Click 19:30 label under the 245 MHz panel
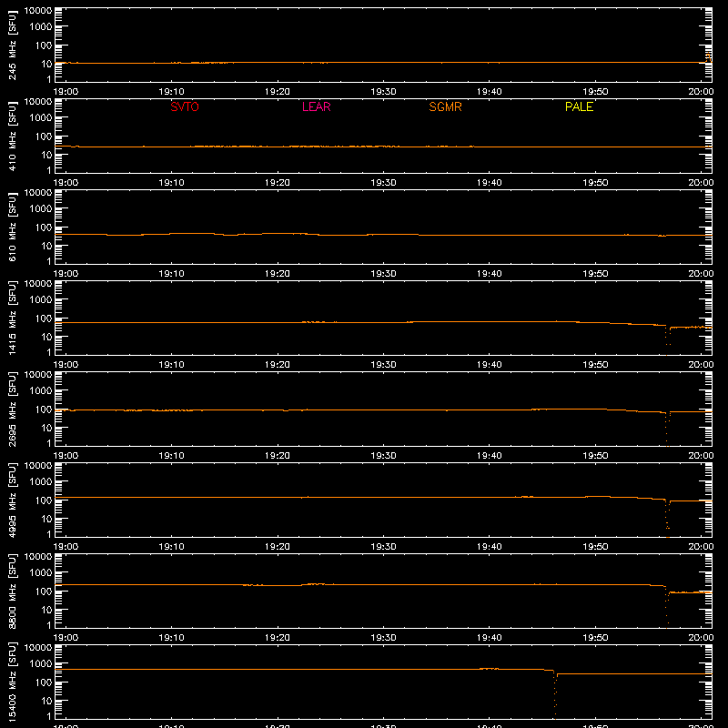Screen dimensions: 728x728 pos(383,92)
